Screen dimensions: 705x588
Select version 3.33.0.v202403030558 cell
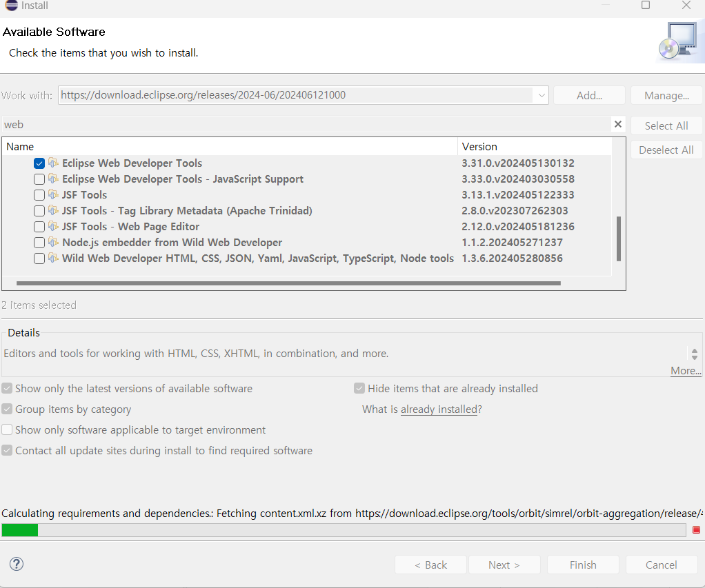[518, 179]
